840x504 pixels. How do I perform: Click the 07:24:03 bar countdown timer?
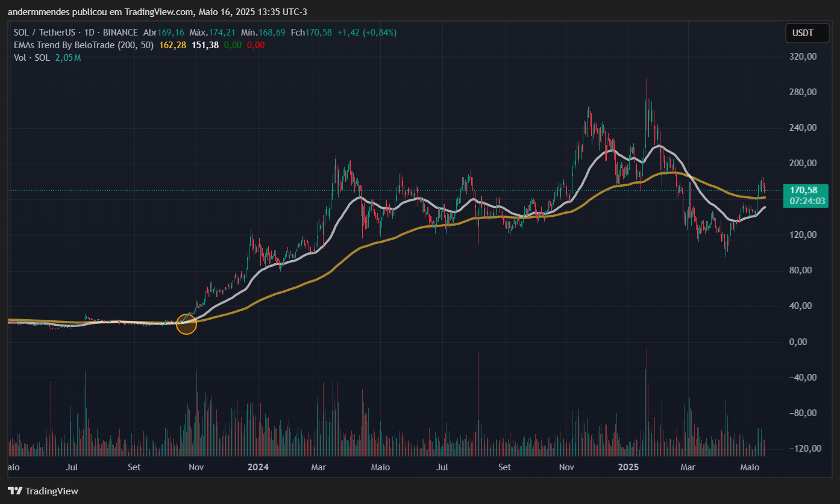803,201
